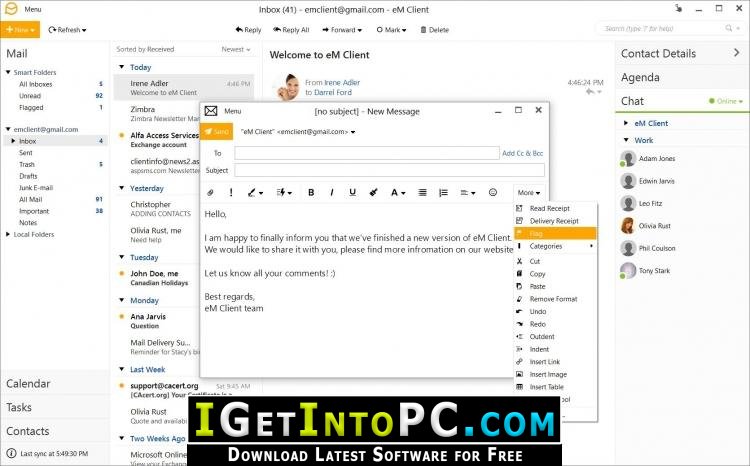Open the eM Client main Menu

pos(33,9)
